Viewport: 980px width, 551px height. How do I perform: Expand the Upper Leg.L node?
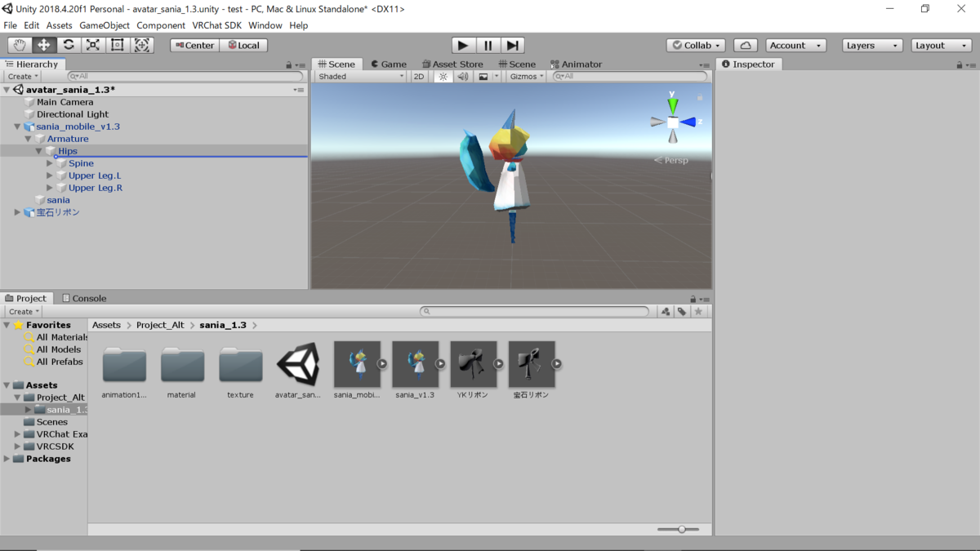point(50,176)
